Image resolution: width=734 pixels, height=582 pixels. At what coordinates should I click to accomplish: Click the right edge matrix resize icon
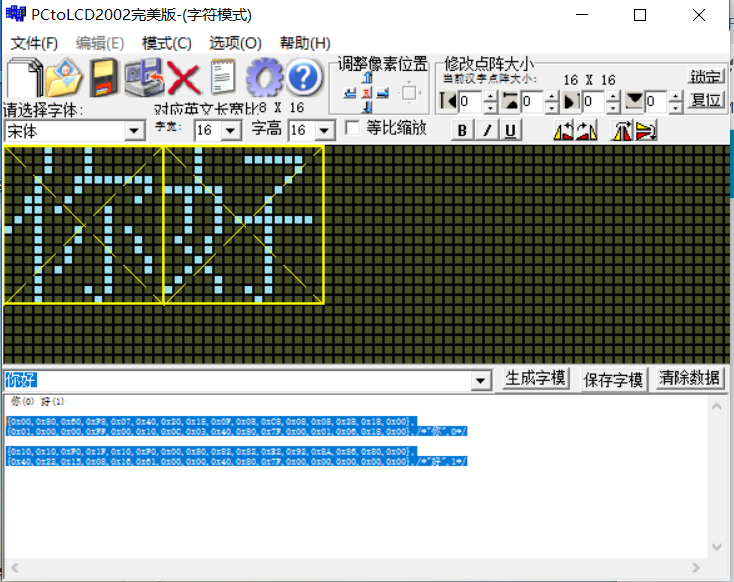pos(572,101)
